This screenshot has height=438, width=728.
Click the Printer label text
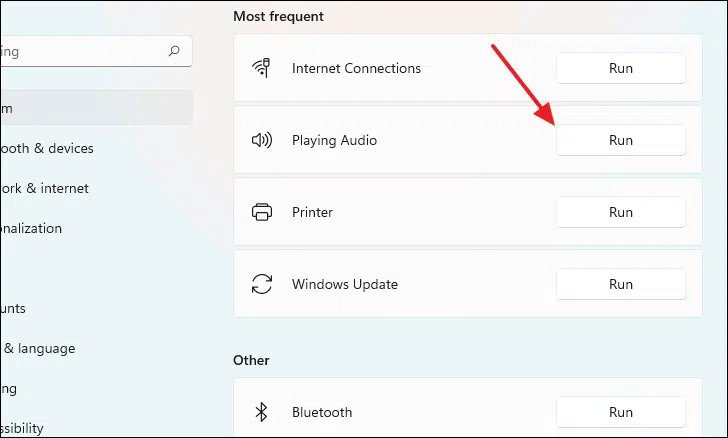point(312,212)
